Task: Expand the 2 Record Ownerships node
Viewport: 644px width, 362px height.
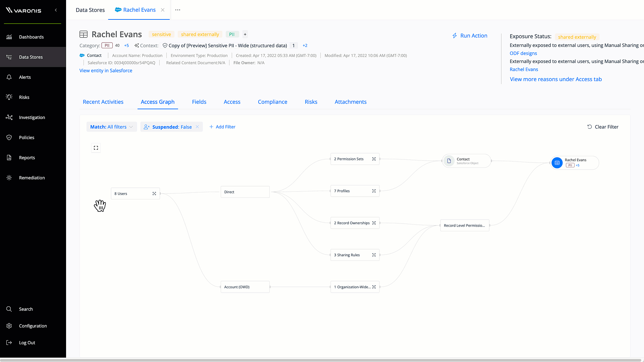Action: [x=374, y=223]
